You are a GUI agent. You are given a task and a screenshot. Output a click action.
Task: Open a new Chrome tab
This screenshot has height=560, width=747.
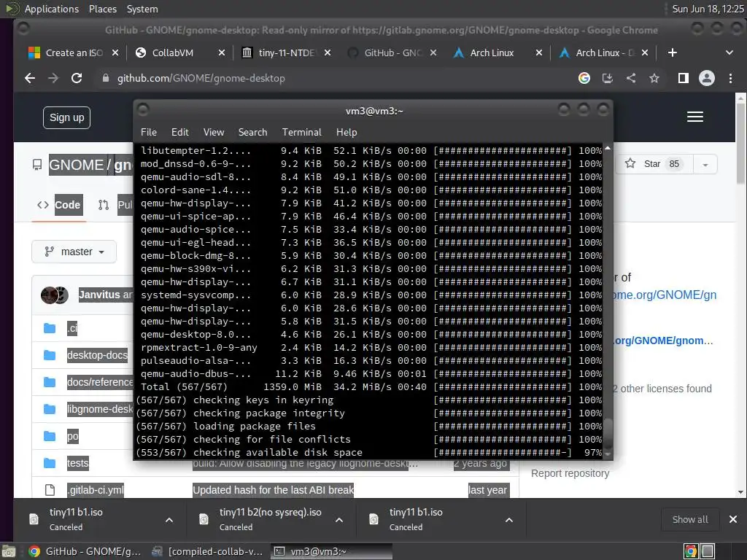672,52
